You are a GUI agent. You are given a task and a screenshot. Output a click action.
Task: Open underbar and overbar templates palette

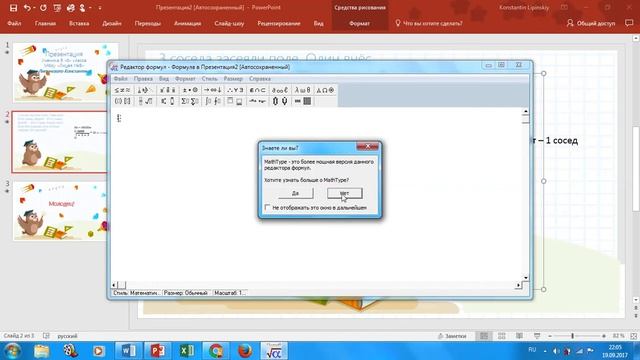coord(235,101)
